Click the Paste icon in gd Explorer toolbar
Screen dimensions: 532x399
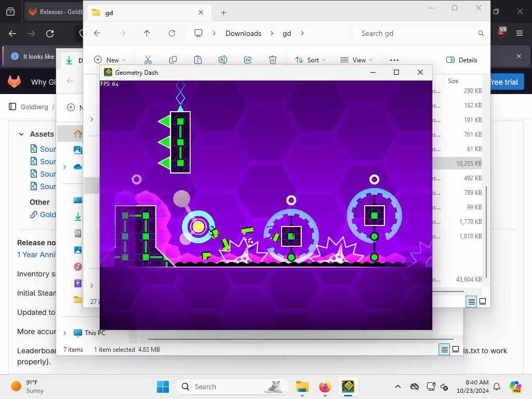click(198, 60)
